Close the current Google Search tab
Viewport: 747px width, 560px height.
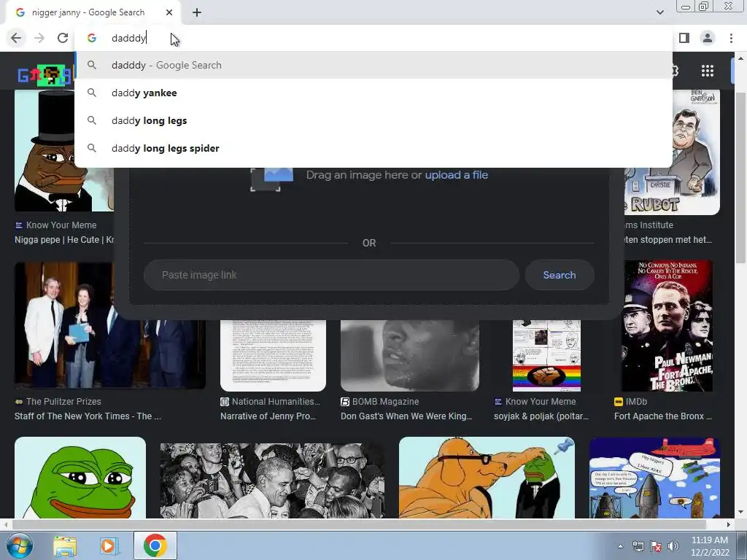169,12
